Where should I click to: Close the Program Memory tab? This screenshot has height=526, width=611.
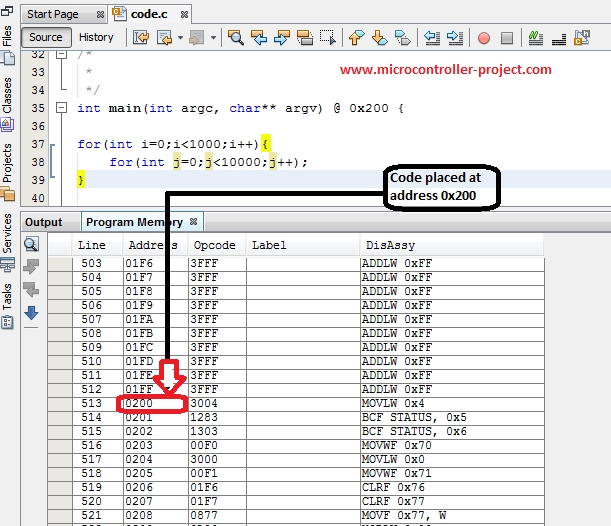[193, 222]
